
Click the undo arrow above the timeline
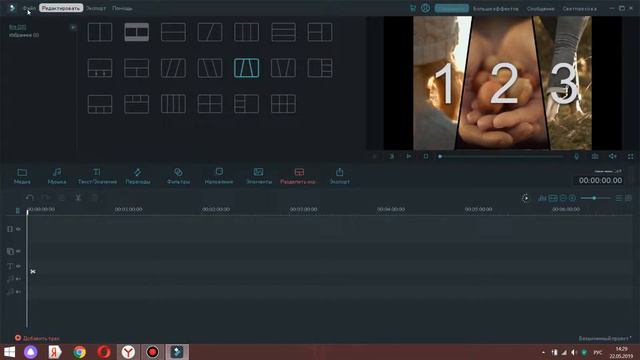29,198
